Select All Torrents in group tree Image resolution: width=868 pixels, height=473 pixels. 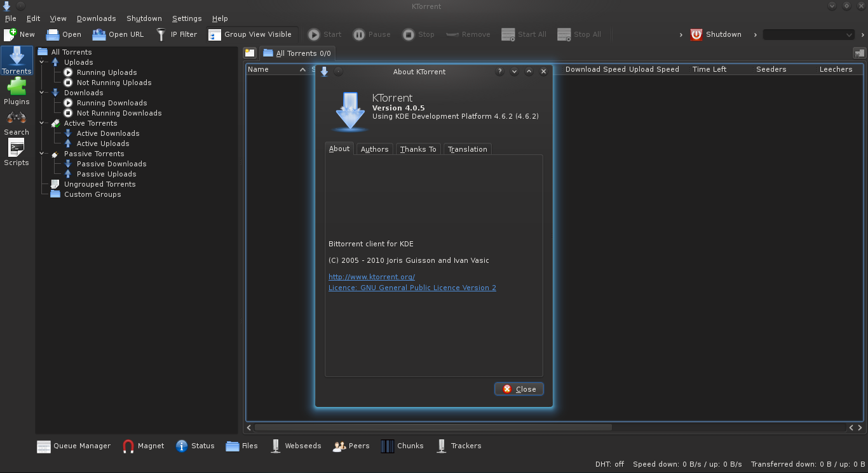[71, 52]
